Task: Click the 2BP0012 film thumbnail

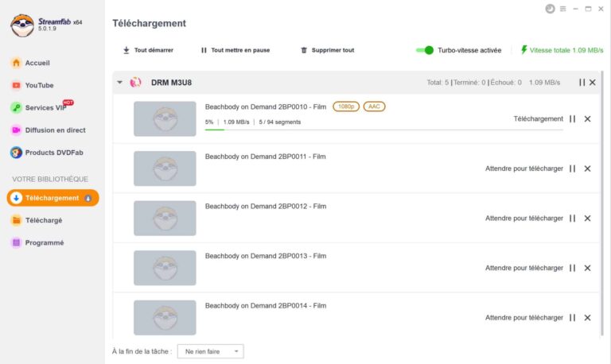Action: (x=165, y=218)
